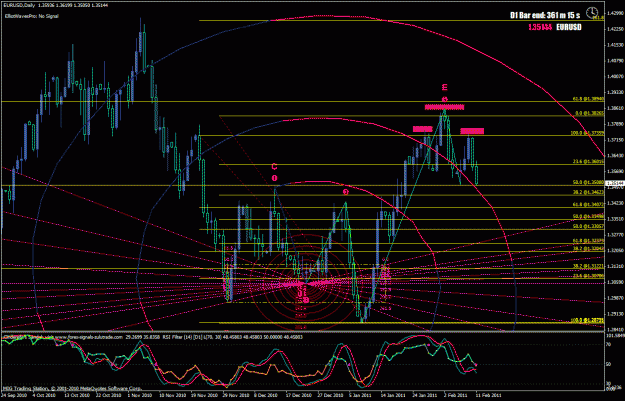
Task: Select the Fibonacci label '61.8 @1.38940'
Action: coord(588,98)
